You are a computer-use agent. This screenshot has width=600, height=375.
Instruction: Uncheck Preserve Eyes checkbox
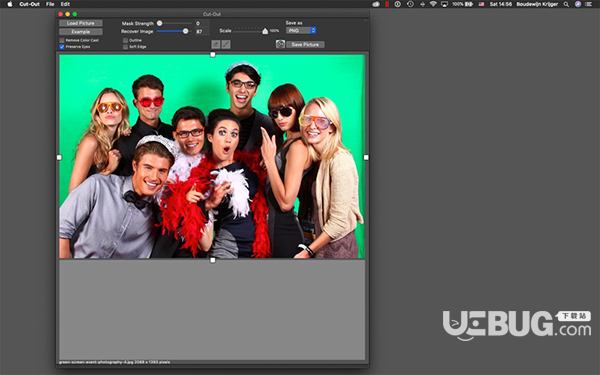tap(62, 47)
